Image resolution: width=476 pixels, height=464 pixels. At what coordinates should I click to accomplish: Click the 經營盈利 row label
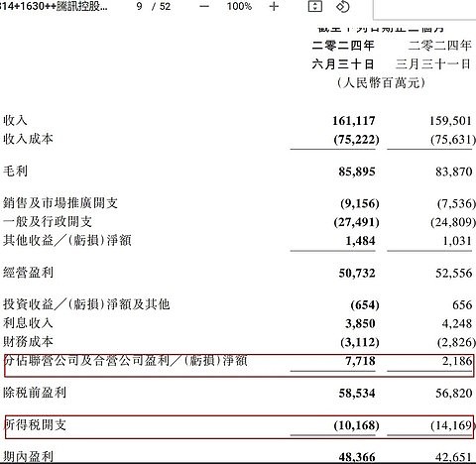tap(28, 273)
